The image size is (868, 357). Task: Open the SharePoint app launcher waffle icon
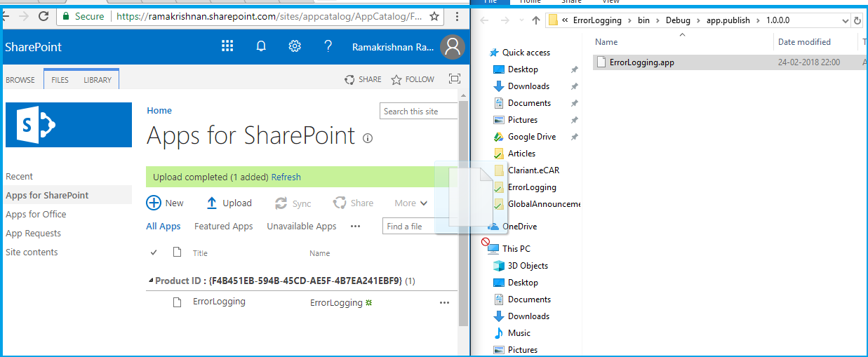click(227, 46)
